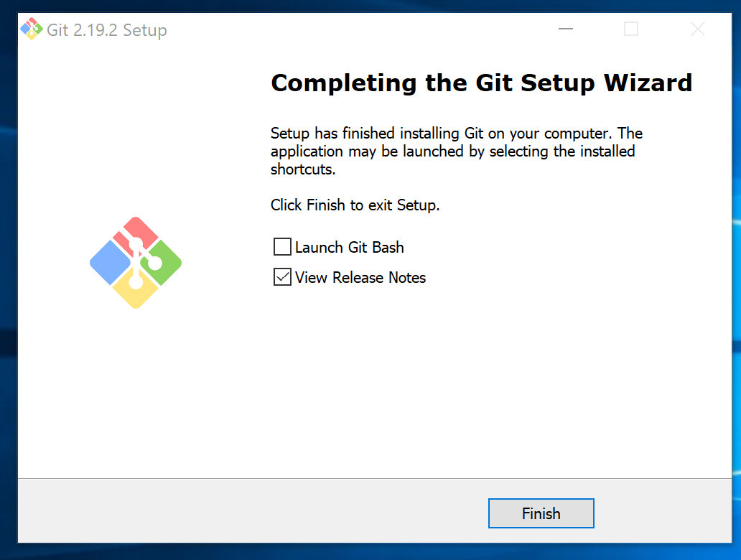This screenshot has width=741, height=560.
Task: Minimize the Git Setup window
Action: click(565, 29)
